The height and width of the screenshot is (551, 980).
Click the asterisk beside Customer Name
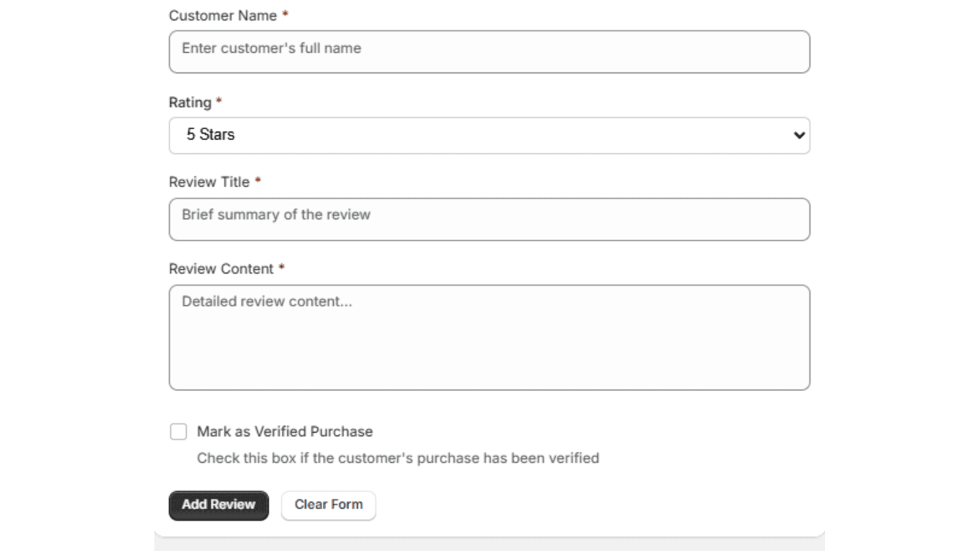tap(285, 16)
